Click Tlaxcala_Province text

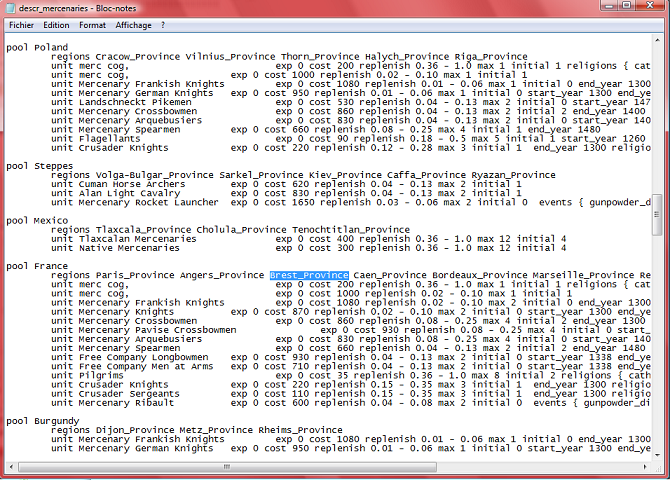coord(143,230)
